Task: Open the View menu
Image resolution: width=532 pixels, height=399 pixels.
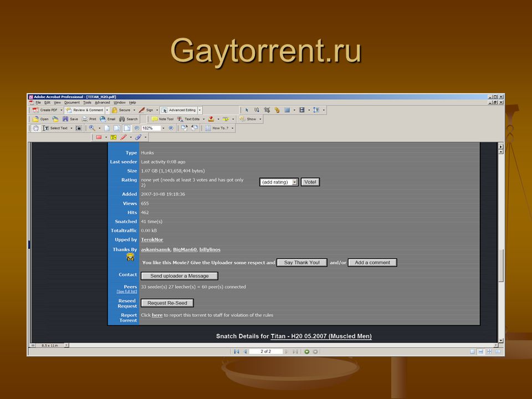Action: [x=57, y=102]
